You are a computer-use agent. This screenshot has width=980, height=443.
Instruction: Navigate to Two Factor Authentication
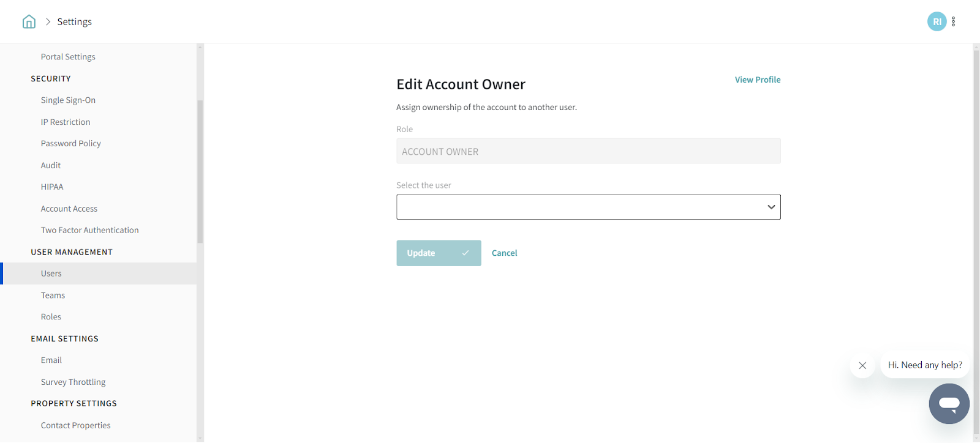(89, 230)
